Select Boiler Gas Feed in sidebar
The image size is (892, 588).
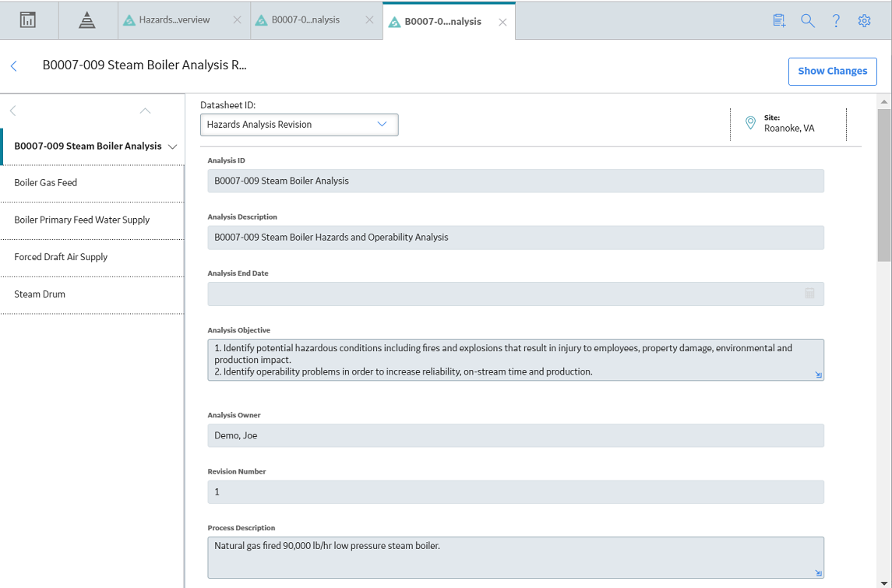[92, 183]
